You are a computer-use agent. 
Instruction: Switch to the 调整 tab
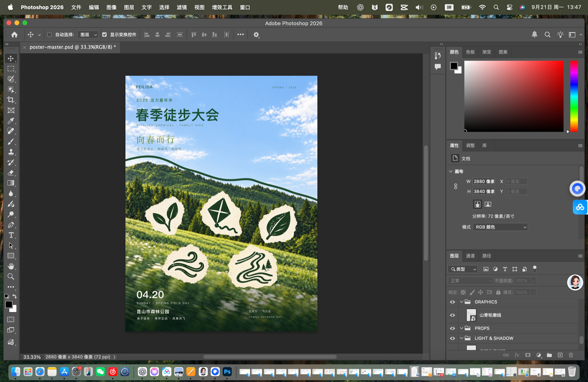pyautogui.click(x=470, y=145)
